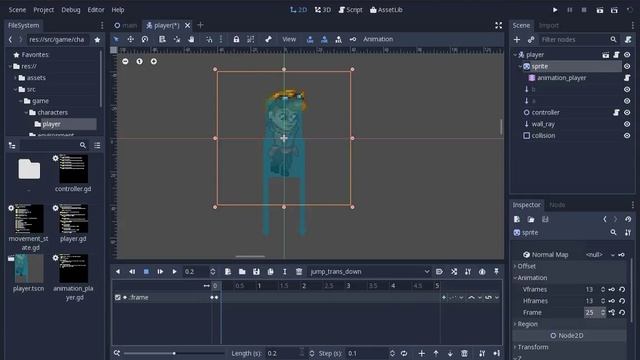Toggle visibility of sprite node
The width and height of the screenshot is (640, 360).
627,66
